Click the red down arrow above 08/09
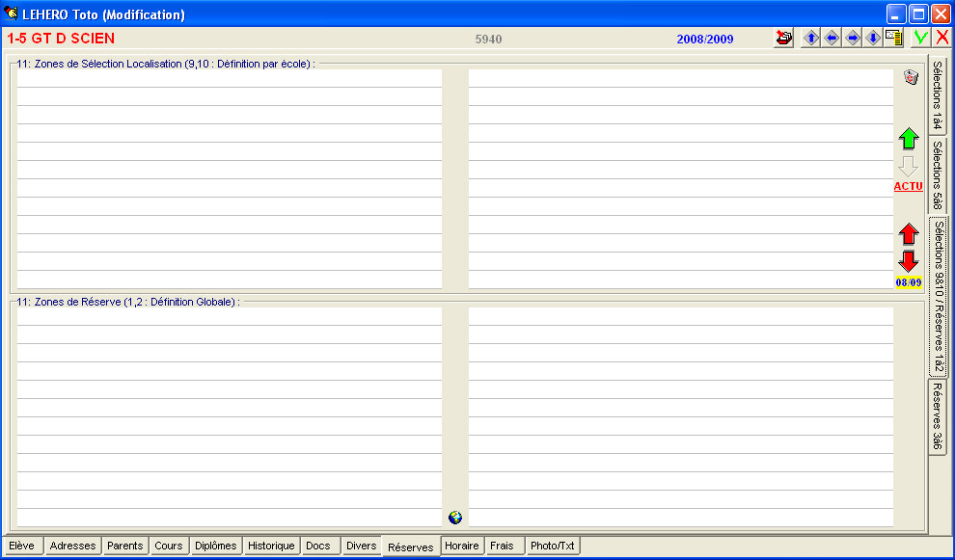The image size is (955, 560). (x=909, y=261)
